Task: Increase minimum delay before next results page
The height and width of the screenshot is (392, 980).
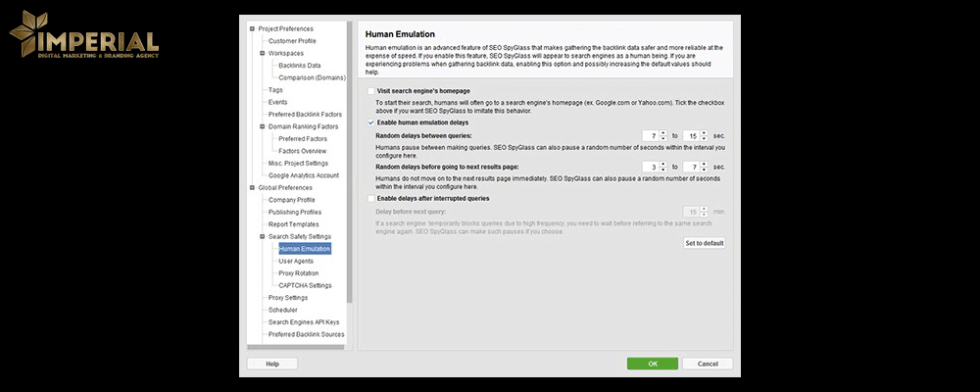Action: click(x=663, y=164)
